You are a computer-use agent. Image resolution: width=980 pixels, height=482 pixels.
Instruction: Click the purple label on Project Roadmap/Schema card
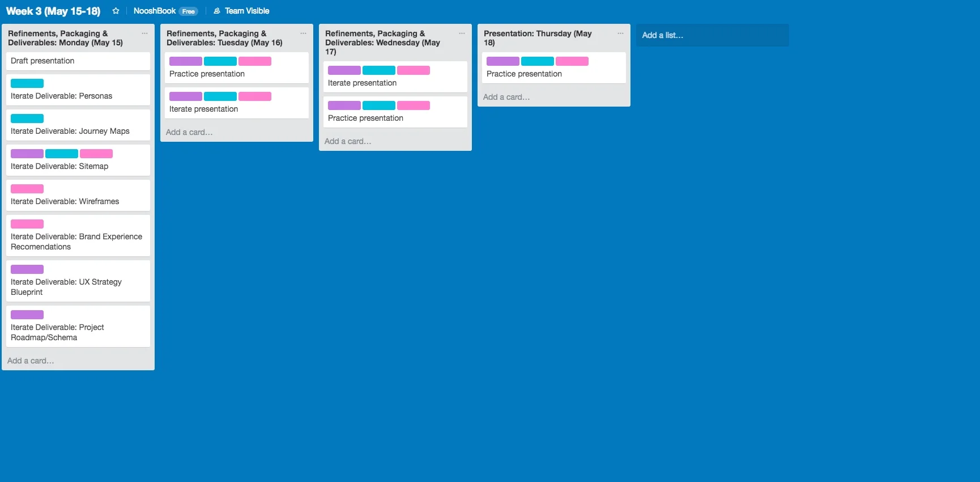[x=27, y=315]
